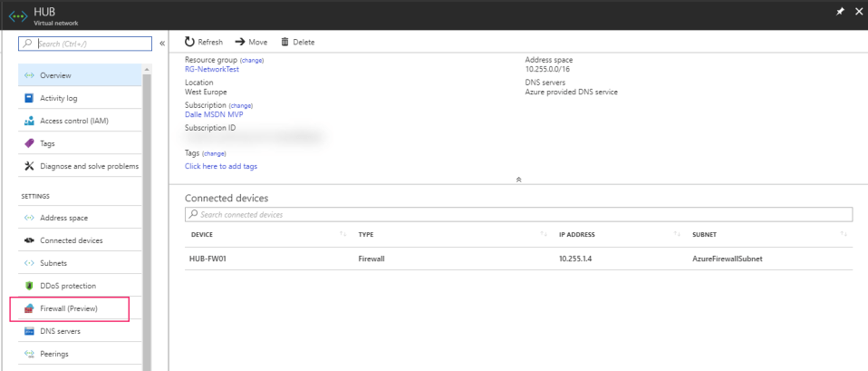Click the Firewall (Preview) icon
This screenshot has width=868, height=371.
pyautogui.click(x=29, y=308)
